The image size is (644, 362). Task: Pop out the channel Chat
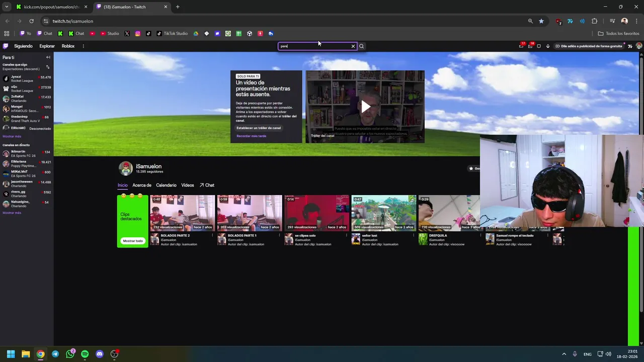(x=207, y=185)
